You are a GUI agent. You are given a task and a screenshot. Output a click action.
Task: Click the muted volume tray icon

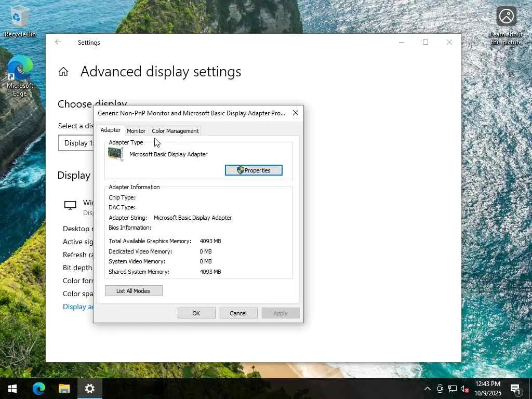(465, 389)
